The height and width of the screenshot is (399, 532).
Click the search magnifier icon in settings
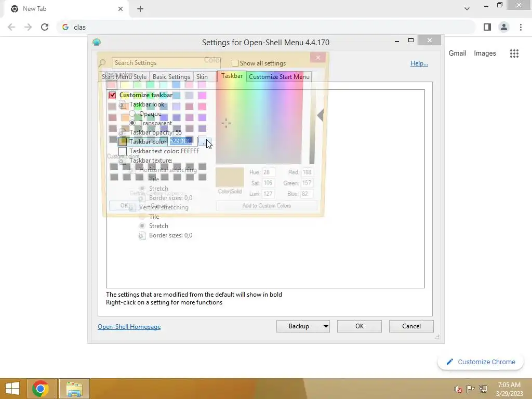click(x=102, y=63)
